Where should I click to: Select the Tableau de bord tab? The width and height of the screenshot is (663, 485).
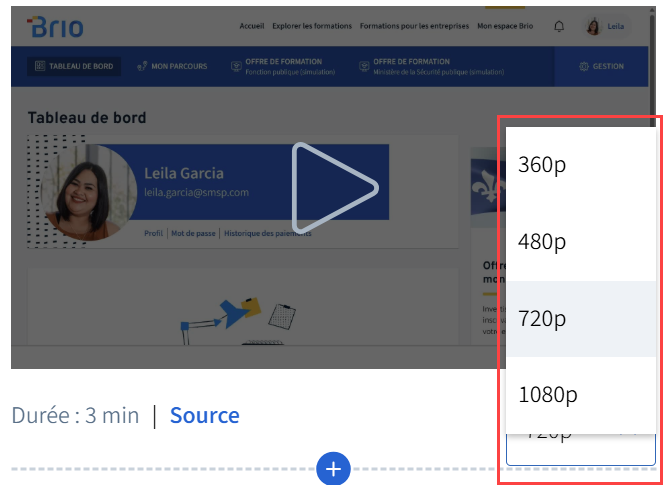pos(74,67)
